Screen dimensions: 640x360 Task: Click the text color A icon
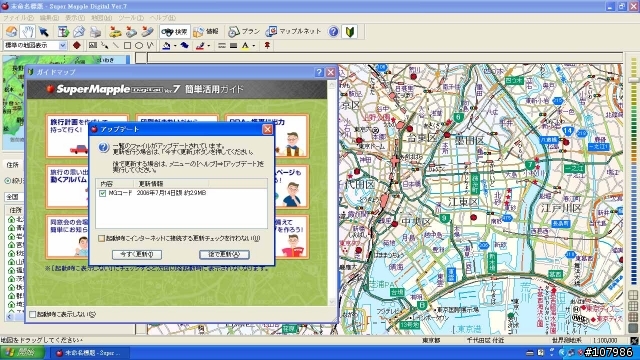(x=245, y=45)
